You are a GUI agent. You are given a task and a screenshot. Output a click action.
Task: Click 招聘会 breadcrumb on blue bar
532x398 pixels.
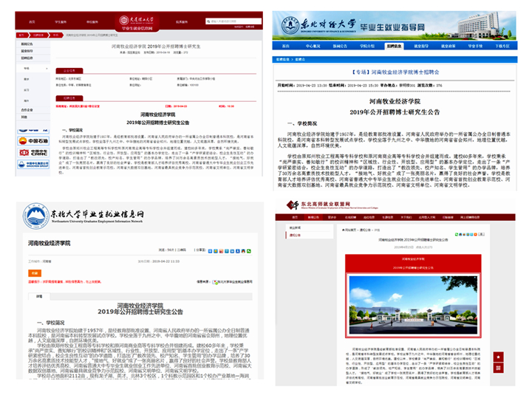coord(299,59)
